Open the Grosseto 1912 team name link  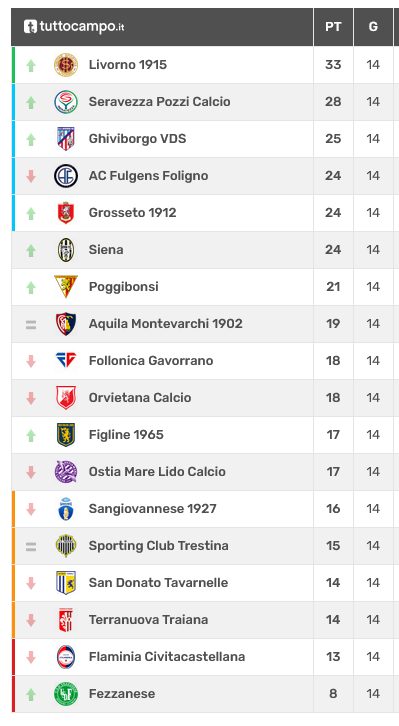[132, 213]
